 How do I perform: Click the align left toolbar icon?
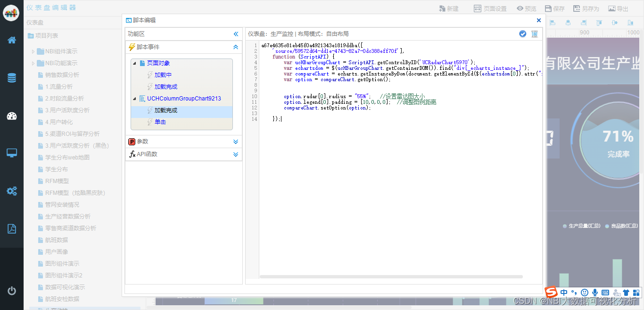(x=553, y=23)
